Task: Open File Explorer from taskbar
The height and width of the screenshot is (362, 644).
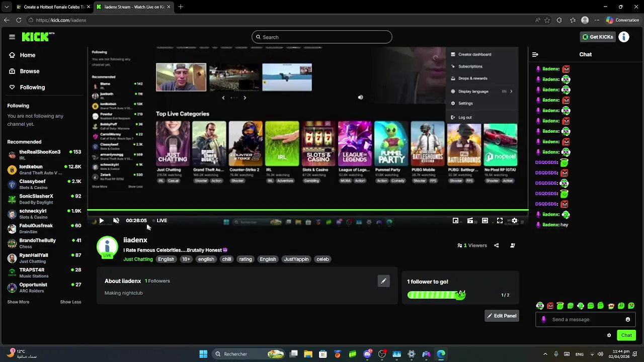Action: point(308,354)
